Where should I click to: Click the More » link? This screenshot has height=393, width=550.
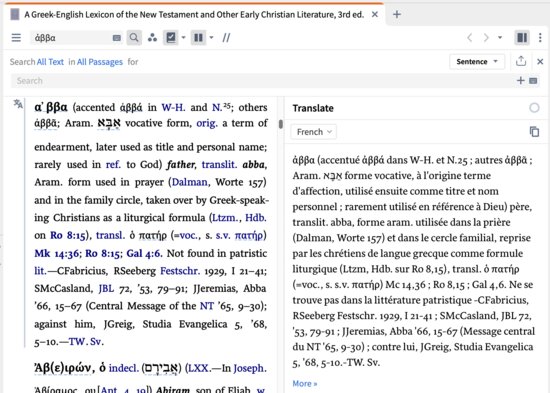click(305, 384)
